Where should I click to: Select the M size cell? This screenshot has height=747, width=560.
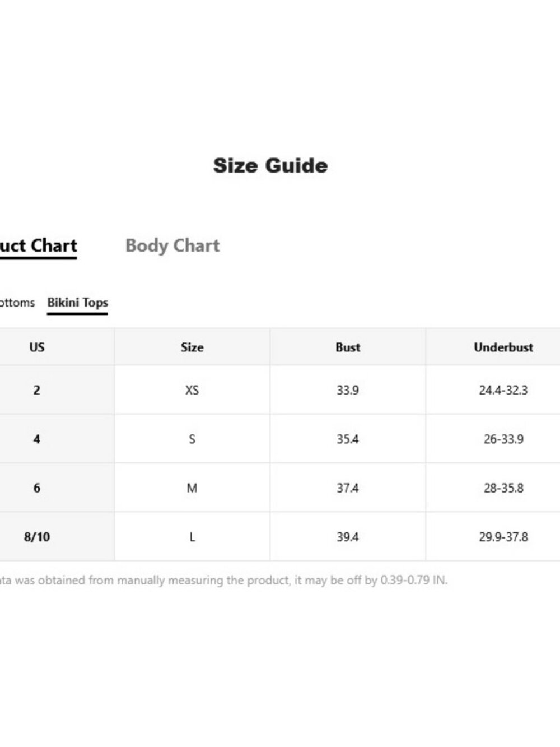pyautogui.click(x=192, y=488)
